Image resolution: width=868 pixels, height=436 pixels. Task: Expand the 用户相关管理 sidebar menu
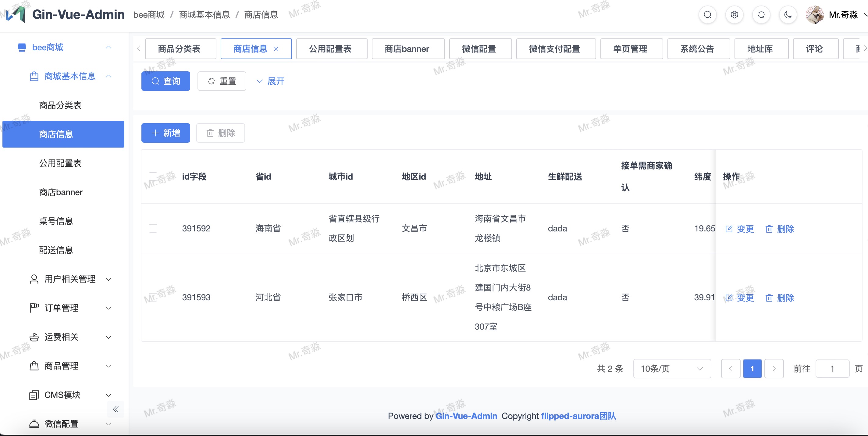[x=70, y=279]
